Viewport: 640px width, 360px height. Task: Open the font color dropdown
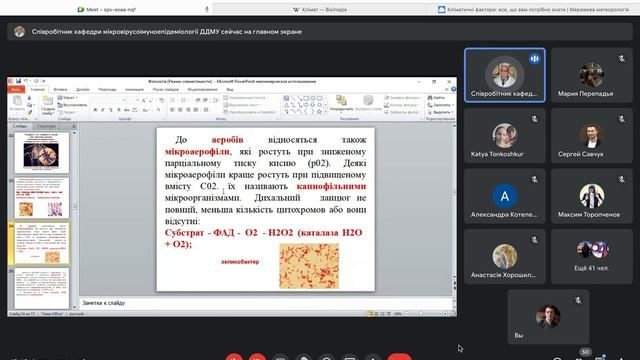coord(158,110)
